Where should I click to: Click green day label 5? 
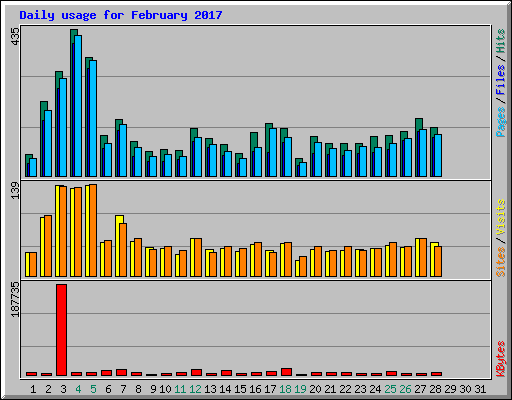(x=93, y=389)
